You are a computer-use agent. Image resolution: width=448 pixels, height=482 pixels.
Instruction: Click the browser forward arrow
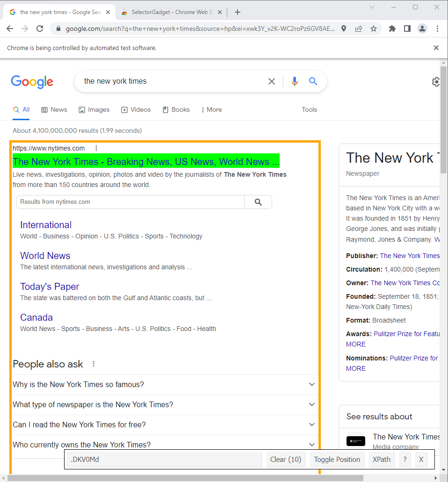click(x=25, y=29)
